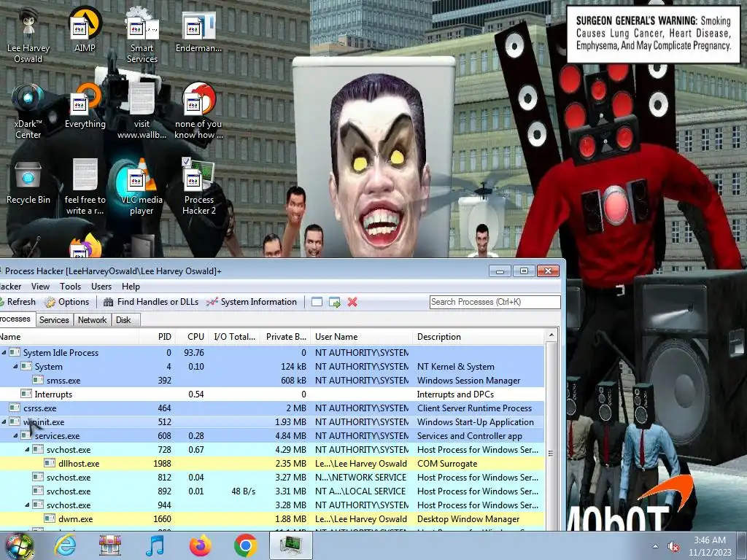Click 'Windows Start-Up Application' description cell
The image size is (747, 560).
click(475, 422)
